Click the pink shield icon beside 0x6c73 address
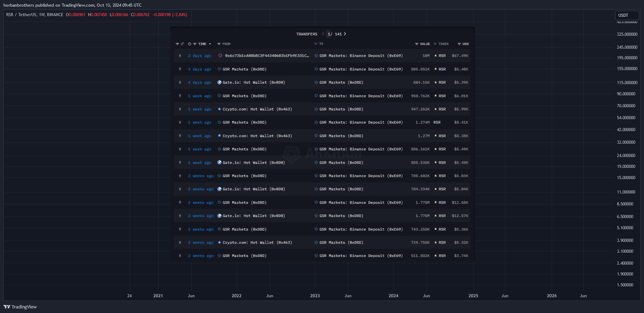This screenshot has width=644, height=313. [x=220, y=56]
